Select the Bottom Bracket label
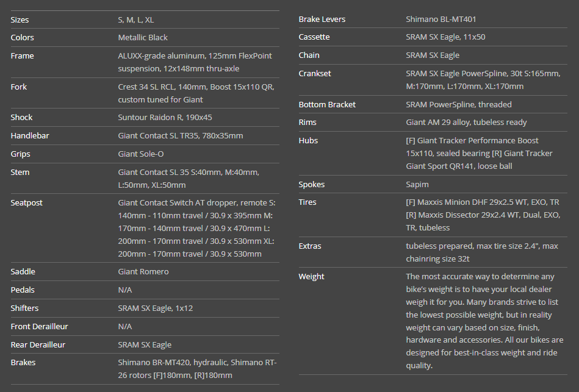579x392 pixels. click(x=327, y=105)
